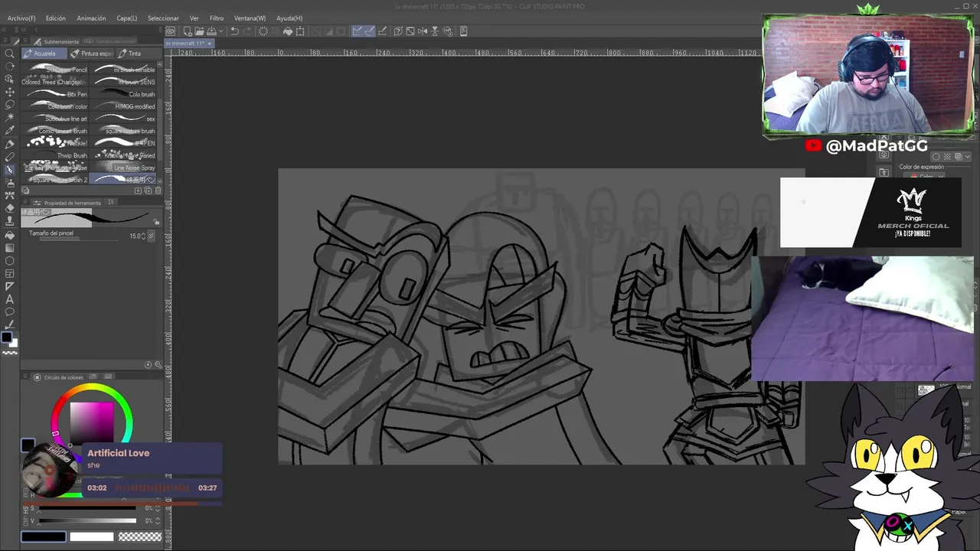Select the Balloon tool
This screenshot has height=551, width=980.
10,312
